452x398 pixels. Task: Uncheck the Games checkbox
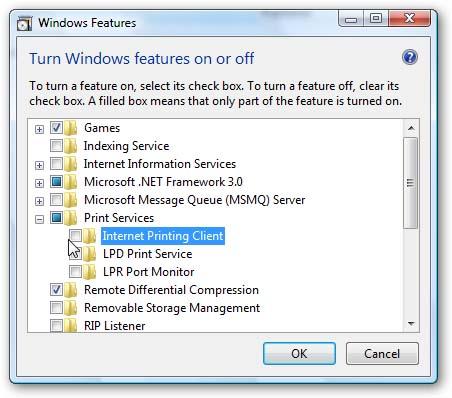56,128
